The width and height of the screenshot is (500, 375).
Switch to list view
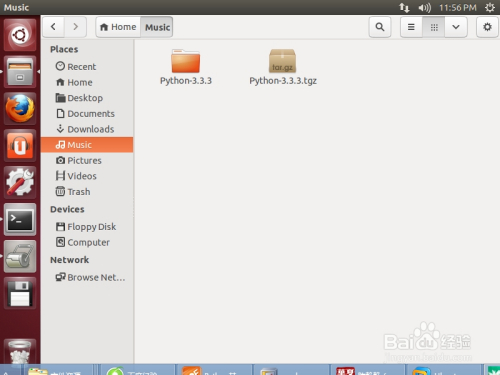[x=411, y=27]
